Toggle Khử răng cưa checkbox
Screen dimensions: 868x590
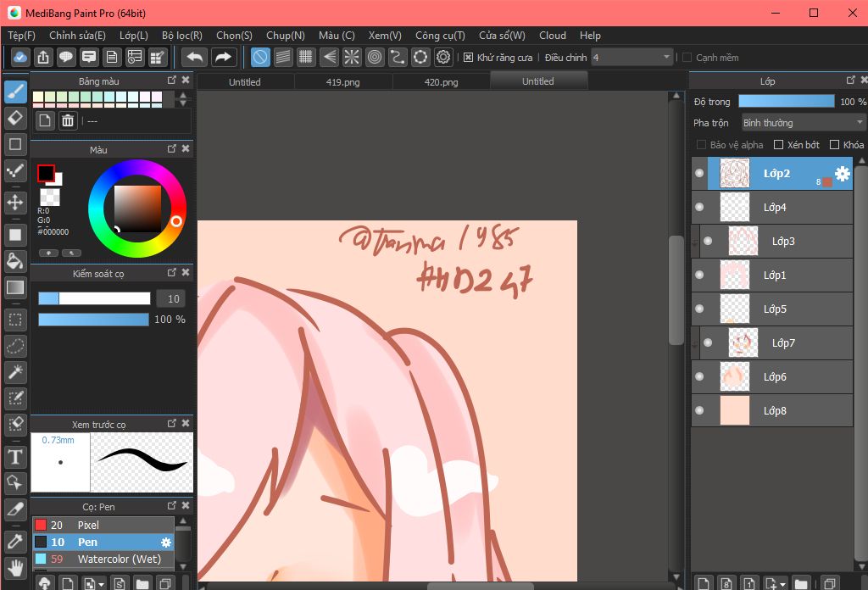(x=468, y=58)
